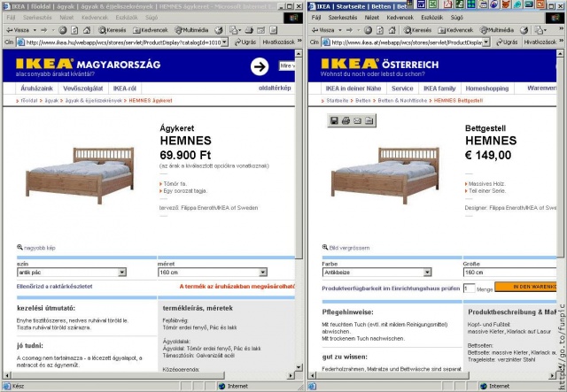Click the forward arrow in Hungarian IKEA window

(44, 30)
